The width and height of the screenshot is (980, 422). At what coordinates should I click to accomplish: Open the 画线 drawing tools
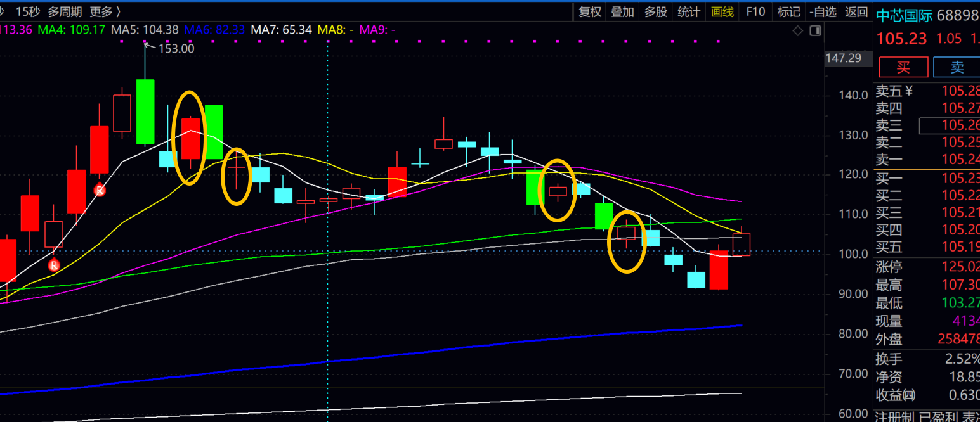point(722,11)
